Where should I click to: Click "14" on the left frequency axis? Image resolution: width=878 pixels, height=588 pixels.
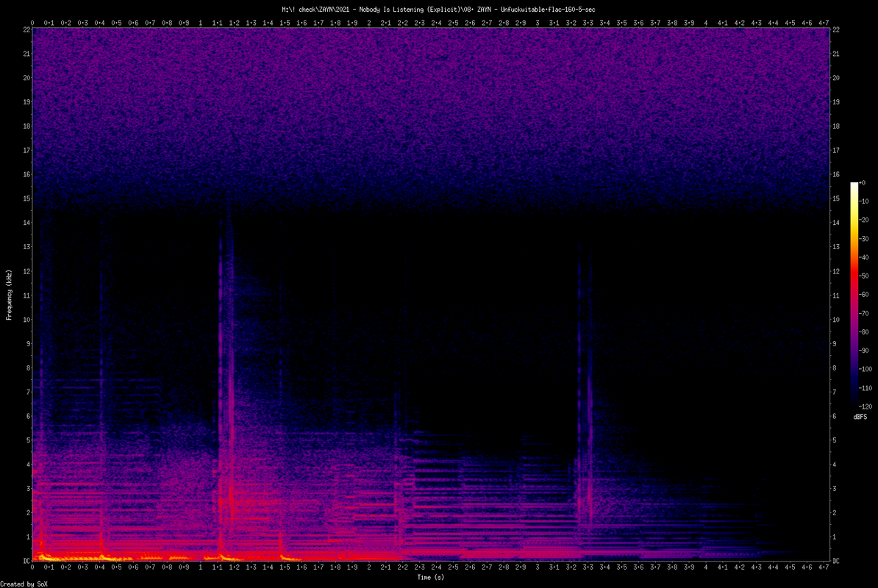(26, 223)
